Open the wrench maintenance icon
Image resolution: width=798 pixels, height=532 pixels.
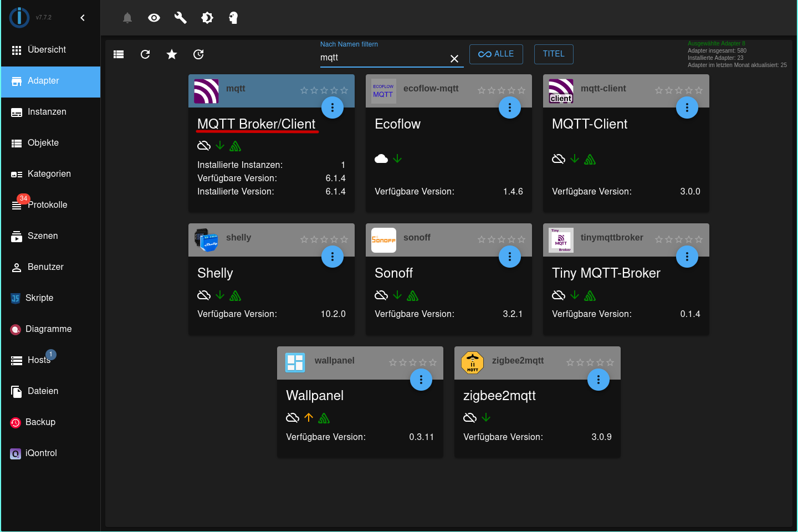point(180,17)
